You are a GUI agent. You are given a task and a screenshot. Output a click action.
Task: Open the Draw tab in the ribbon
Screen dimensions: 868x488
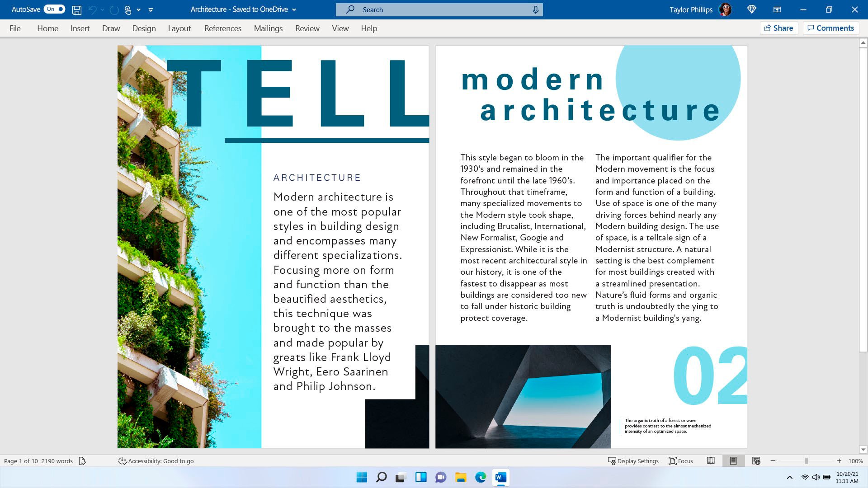click(110, 28)
